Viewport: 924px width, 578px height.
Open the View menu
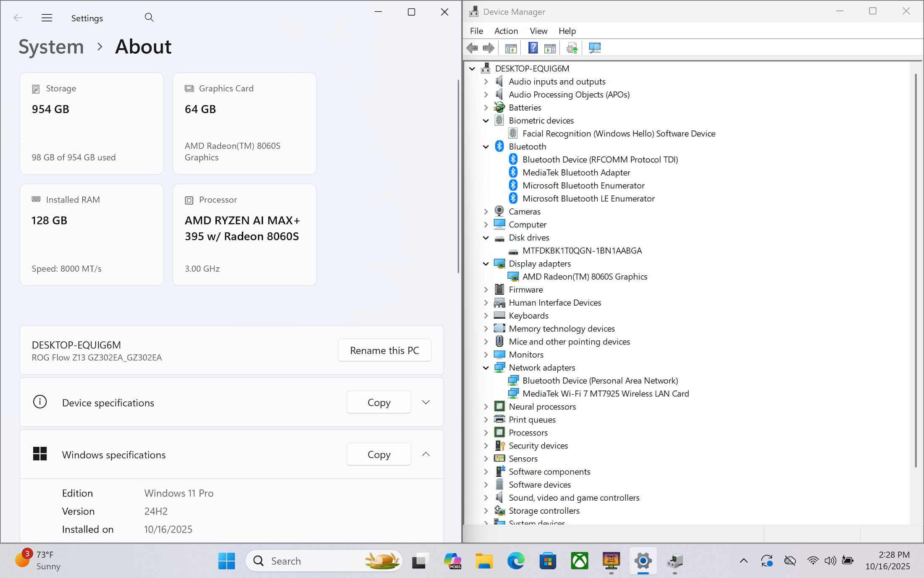538,31
